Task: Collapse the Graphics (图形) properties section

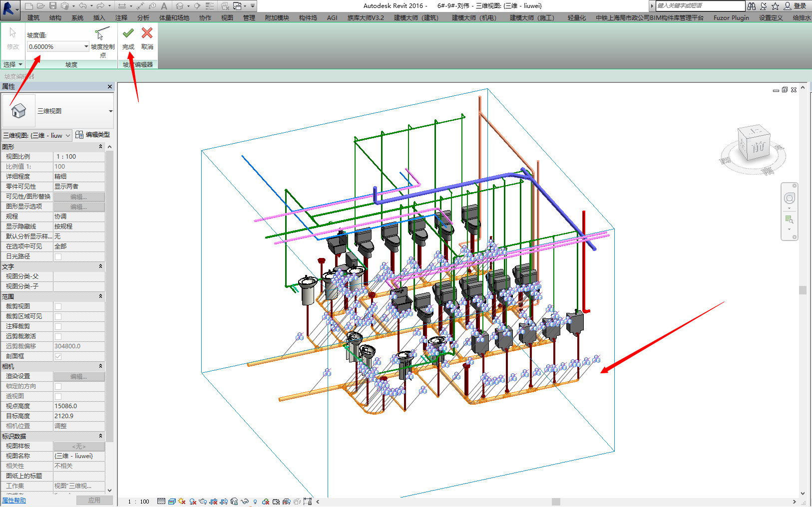Action: 100,147
